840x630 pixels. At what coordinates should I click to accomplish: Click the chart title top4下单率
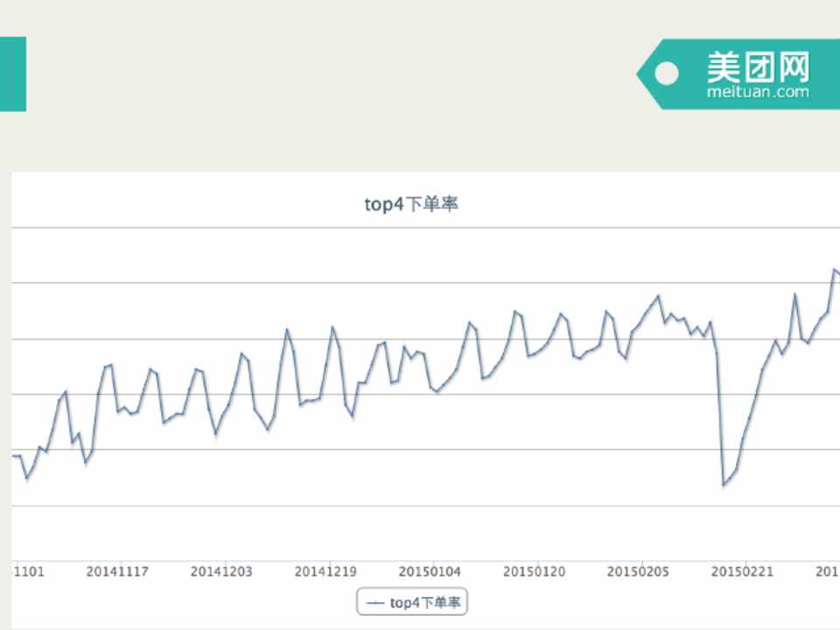coord(411,205)
